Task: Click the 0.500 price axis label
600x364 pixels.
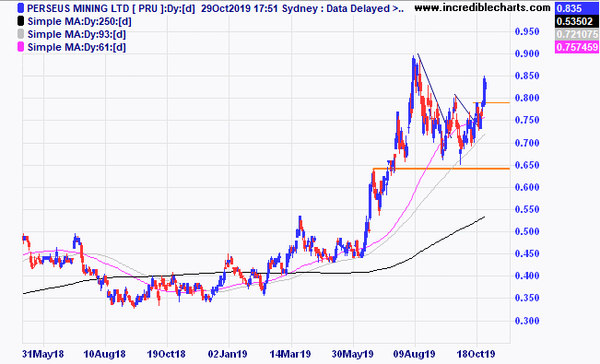Action: [527, 231]
